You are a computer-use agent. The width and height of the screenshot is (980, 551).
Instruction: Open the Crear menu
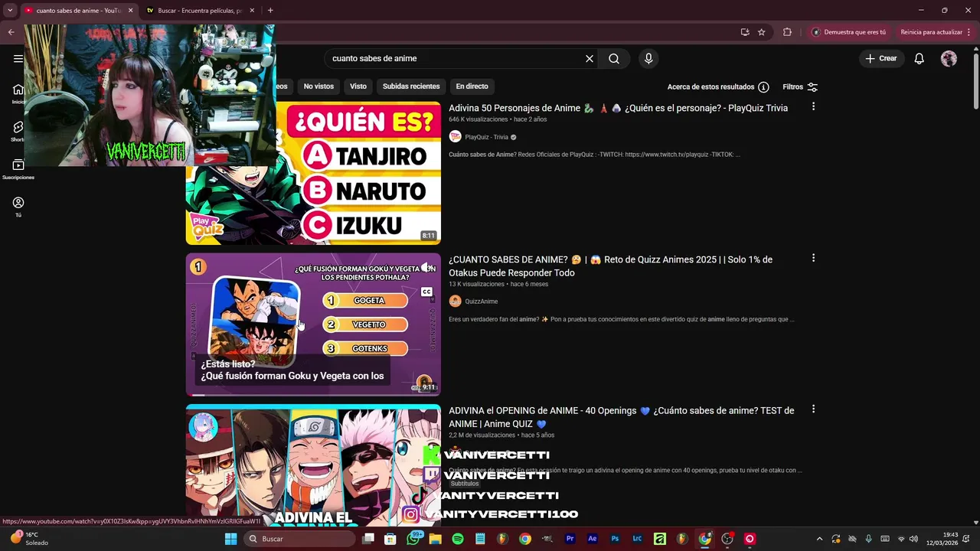(881, 58)
